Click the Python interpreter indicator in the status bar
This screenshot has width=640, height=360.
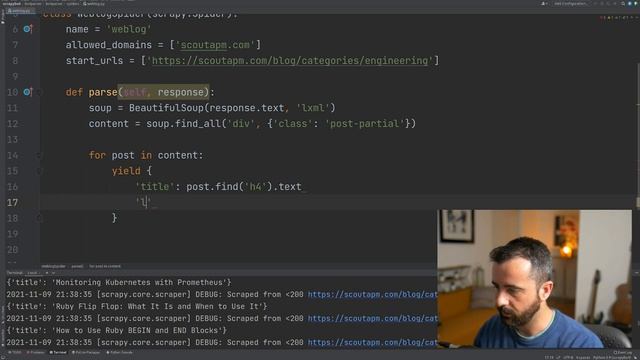[x=612, y=358]
